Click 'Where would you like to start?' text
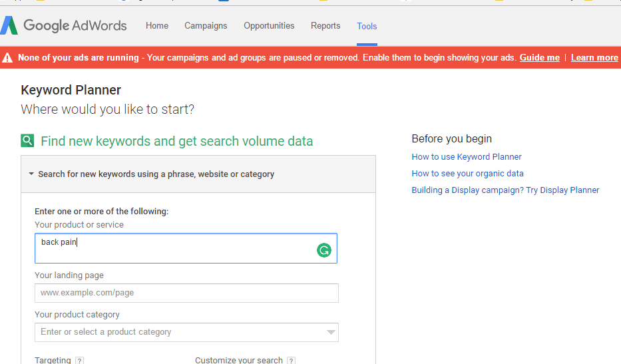Image resolution: width=621 pixels, height=364 pixels. tap(107, 109)
